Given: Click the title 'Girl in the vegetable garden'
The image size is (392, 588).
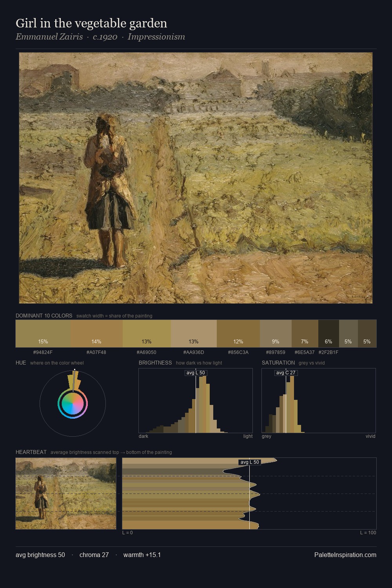Looking at the screenshot, I should [x=91, y=24].
